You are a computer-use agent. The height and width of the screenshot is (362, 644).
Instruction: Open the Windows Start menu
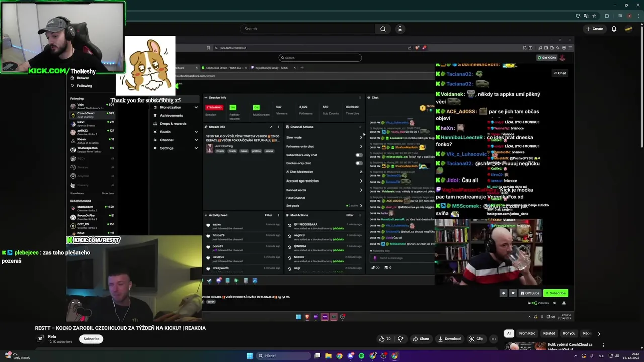pos(250,356)
